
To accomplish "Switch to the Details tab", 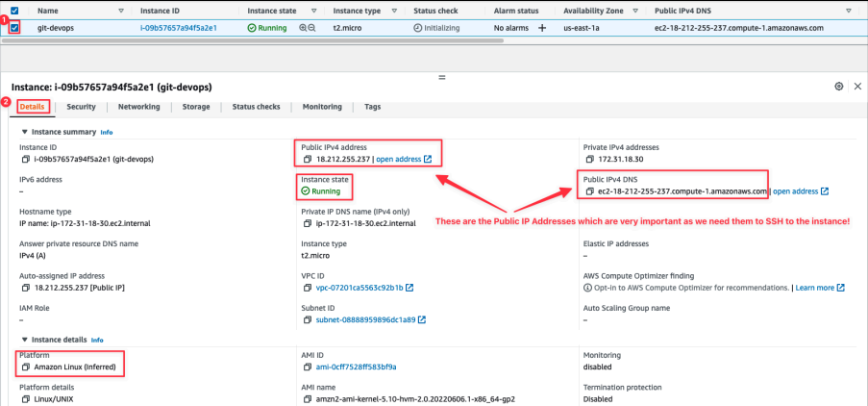I will [x=32, y=107].
